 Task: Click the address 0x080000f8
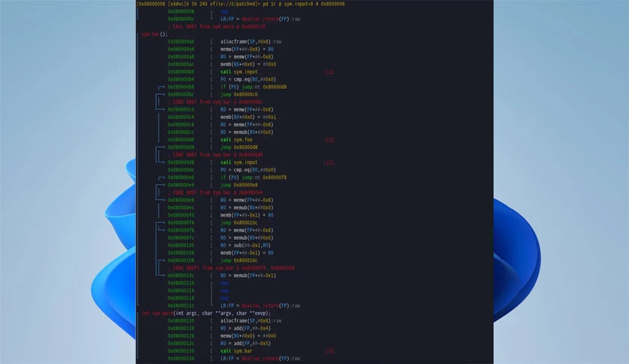[181, 230]
